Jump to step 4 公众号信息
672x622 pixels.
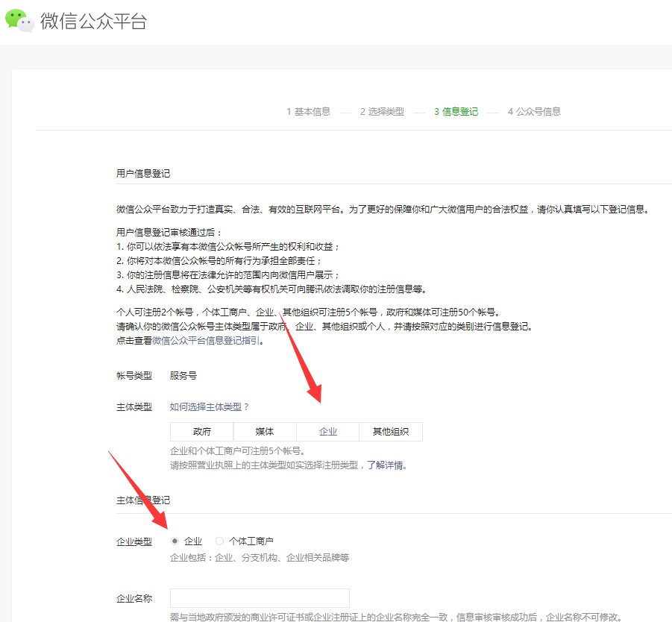pyautogui.click(x=534, y=112)
